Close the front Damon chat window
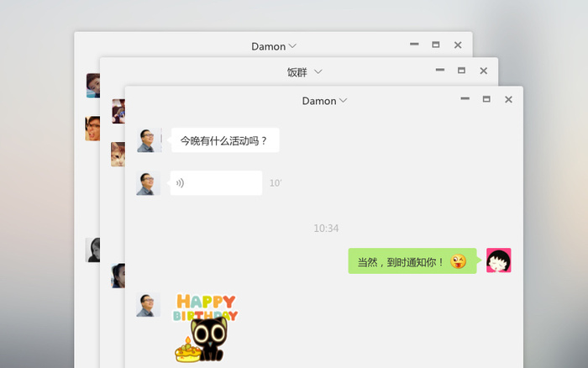 (508, 99)
